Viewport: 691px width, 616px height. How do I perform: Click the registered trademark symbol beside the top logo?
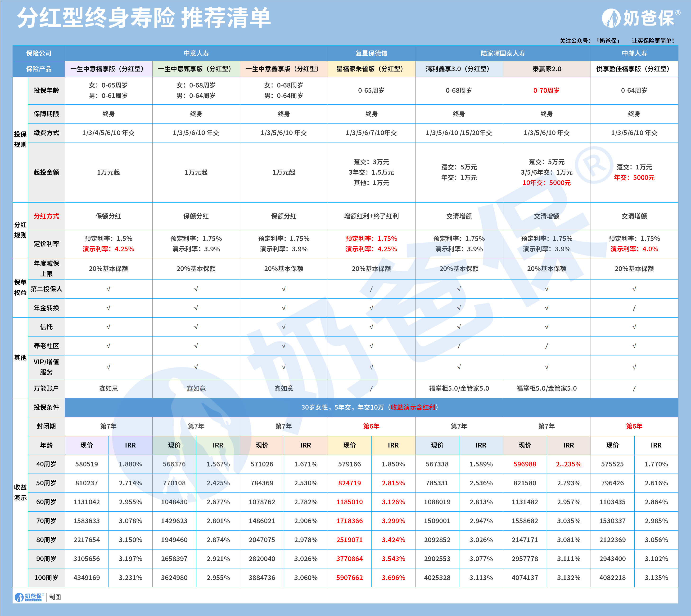coord(678,13)
